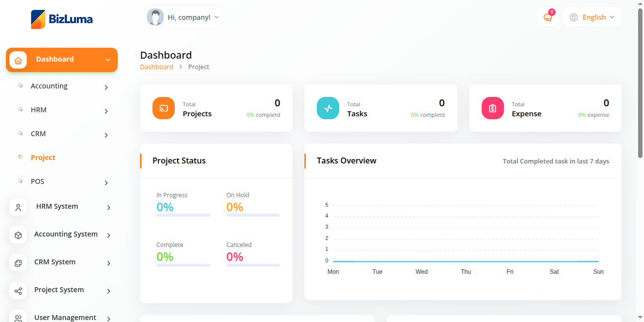The width and height of the screenshot is (644, 322).
Task: Click the BizLuma logo
Action: 62,19
